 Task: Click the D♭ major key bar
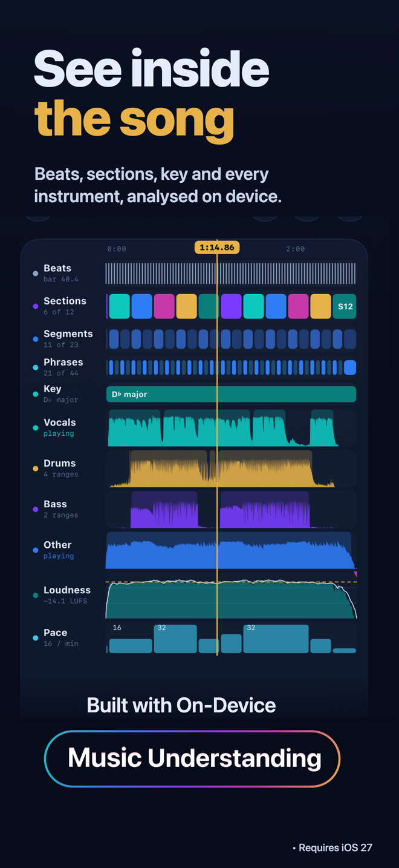click(x=231, y=394)
